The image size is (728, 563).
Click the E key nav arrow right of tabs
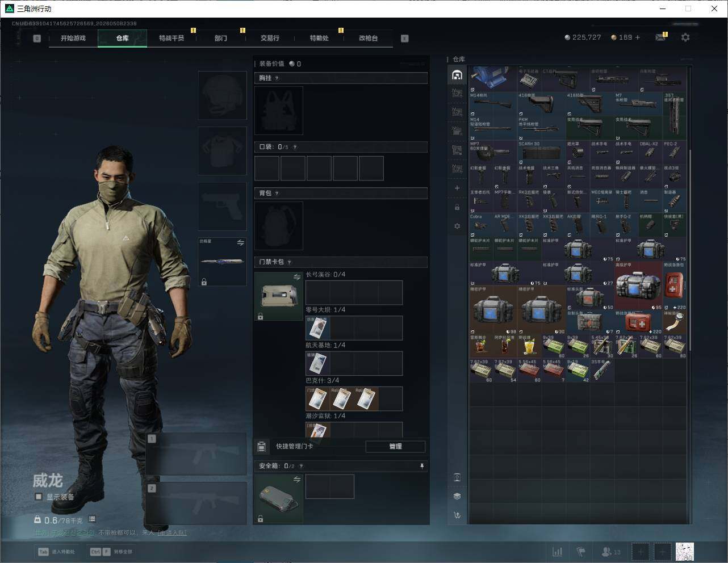[405, 39]
